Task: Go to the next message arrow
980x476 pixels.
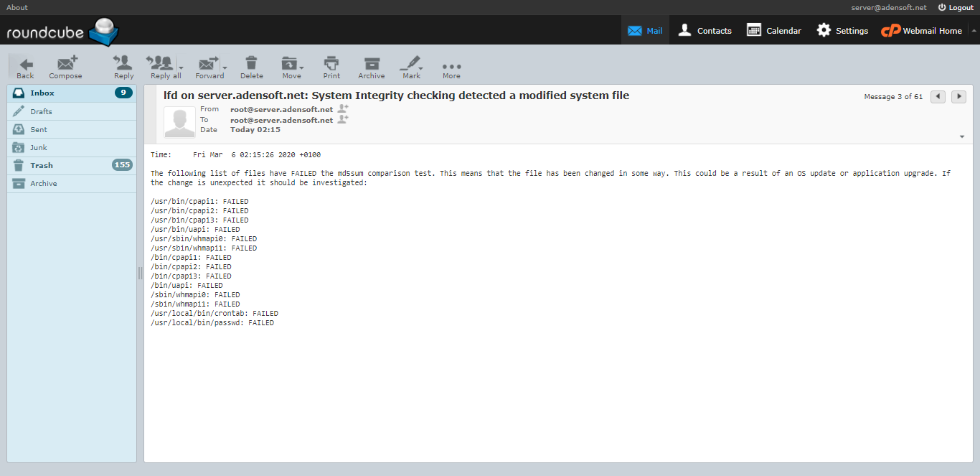Action: (958, 97)
